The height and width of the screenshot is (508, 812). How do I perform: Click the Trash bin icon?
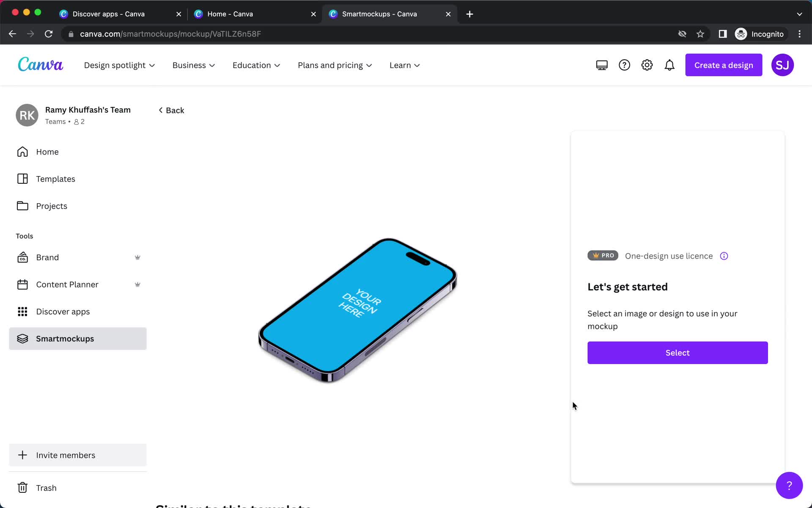22,488
